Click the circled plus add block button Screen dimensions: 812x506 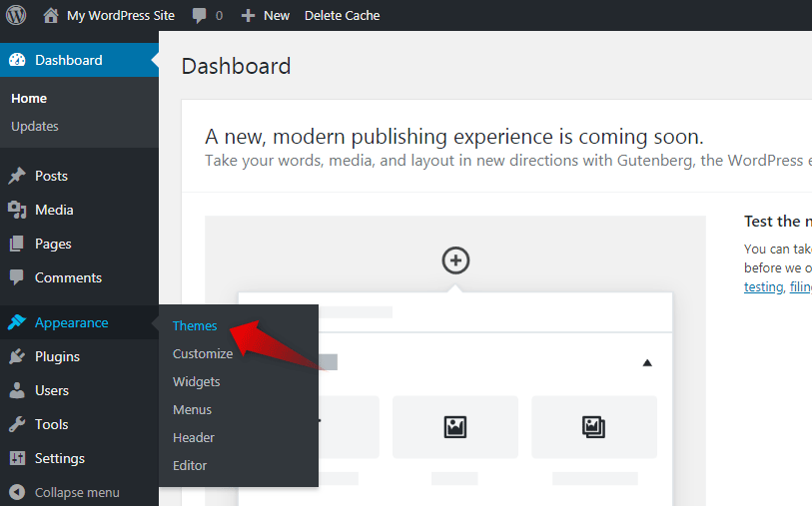click(455, 260)
